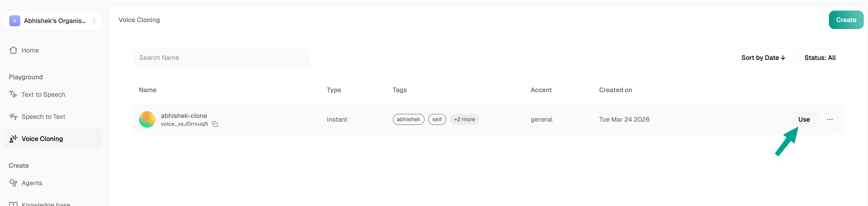The height and width of the screenshot is (206, 868).
Task: Click Abhishek's Organis... name text
Action: 54,21
